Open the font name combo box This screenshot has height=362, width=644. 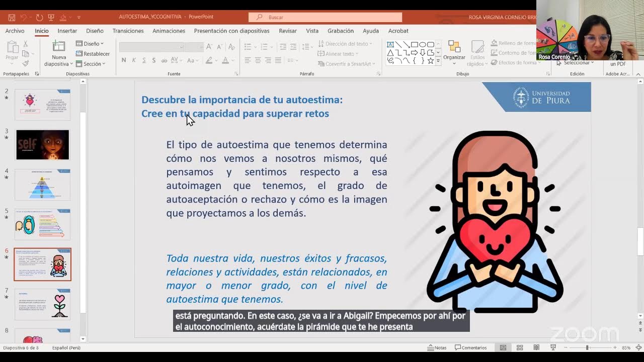151,47
